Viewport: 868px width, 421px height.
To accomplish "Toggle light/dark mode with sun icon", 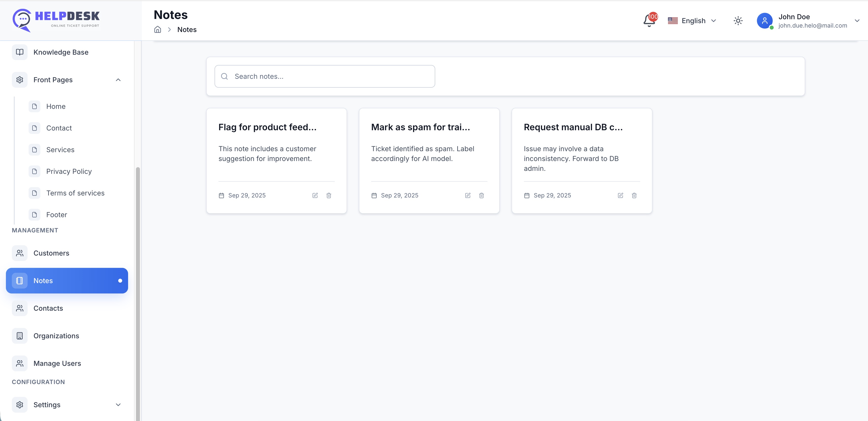I will coord(738,20).
